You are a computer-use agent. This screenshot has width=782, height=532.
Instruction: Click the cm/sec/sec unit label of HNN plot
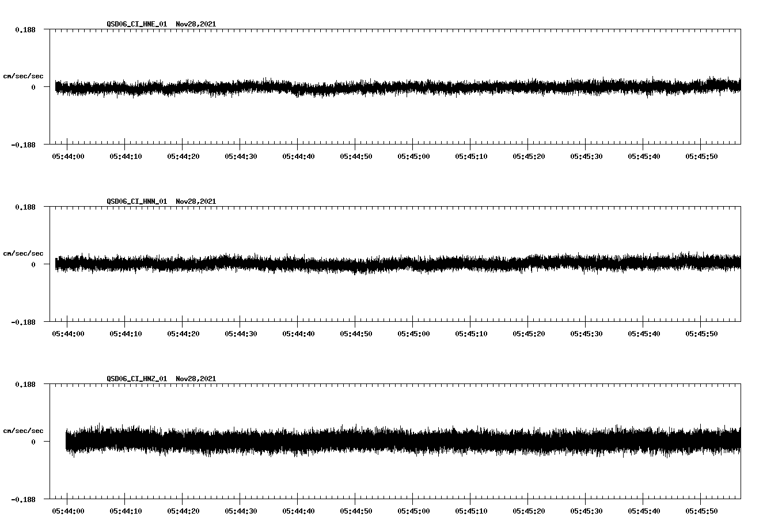point(23,253)
